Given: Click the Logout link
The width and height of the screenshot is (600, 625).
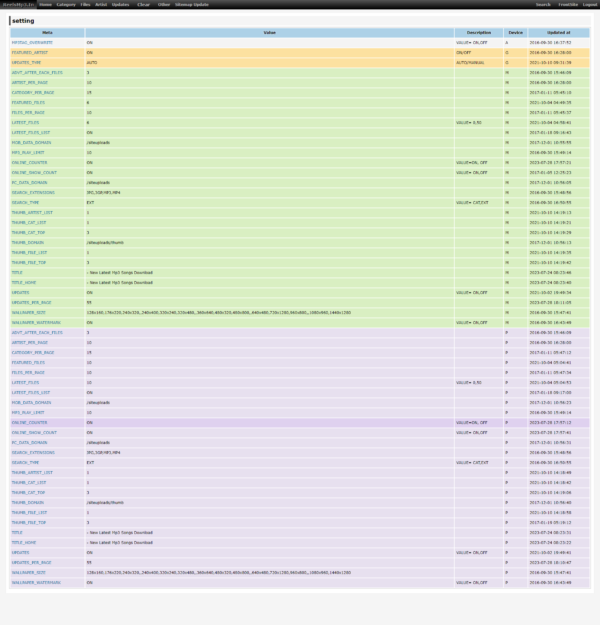Looking at the screenshot, I should click(x=590, y=4).
